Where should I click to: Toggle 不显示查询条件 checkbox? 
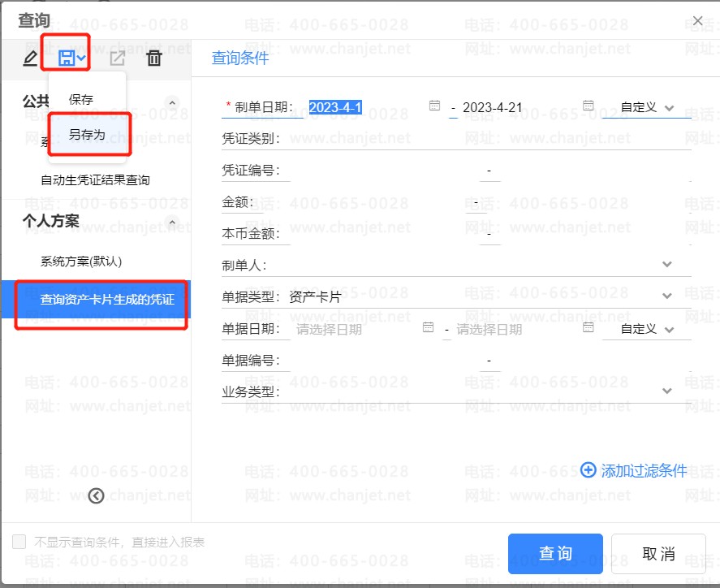[19, 542]
